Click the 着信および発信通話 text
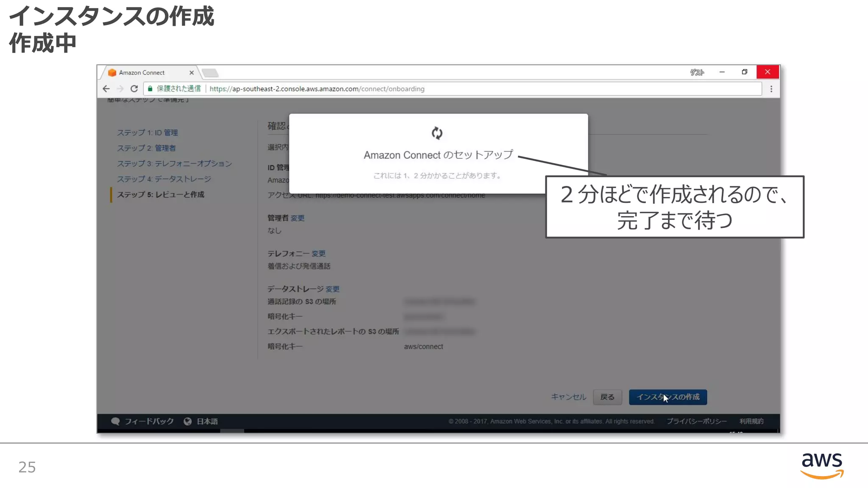The width and height of the screenshot is (868, 488). pos(299,266)
